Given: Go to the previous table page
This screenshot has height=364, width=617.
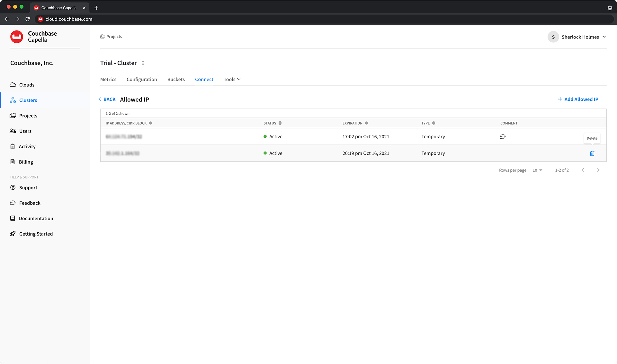Looking at the screenshot, I should 583,170.
